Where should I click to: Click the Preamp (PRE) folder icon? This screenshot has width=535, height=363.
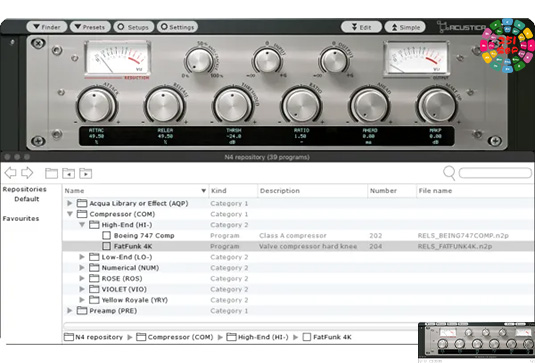[x=82, y=311]
